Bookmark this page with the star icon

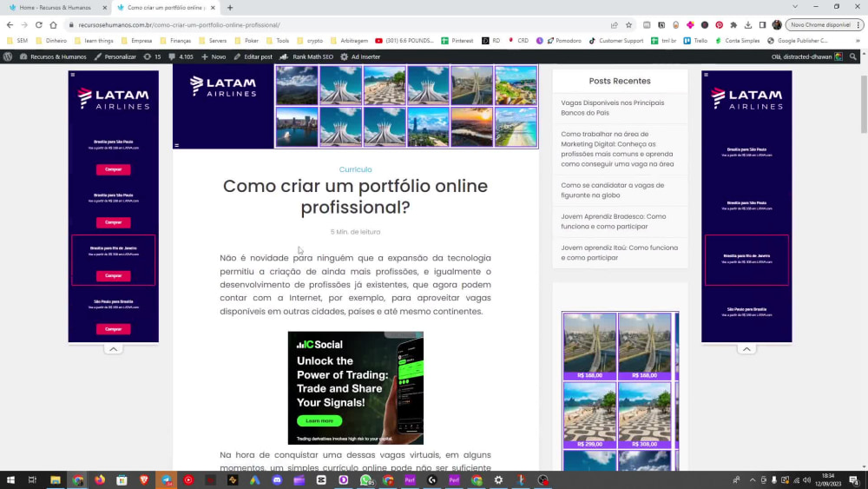[628, 25]
